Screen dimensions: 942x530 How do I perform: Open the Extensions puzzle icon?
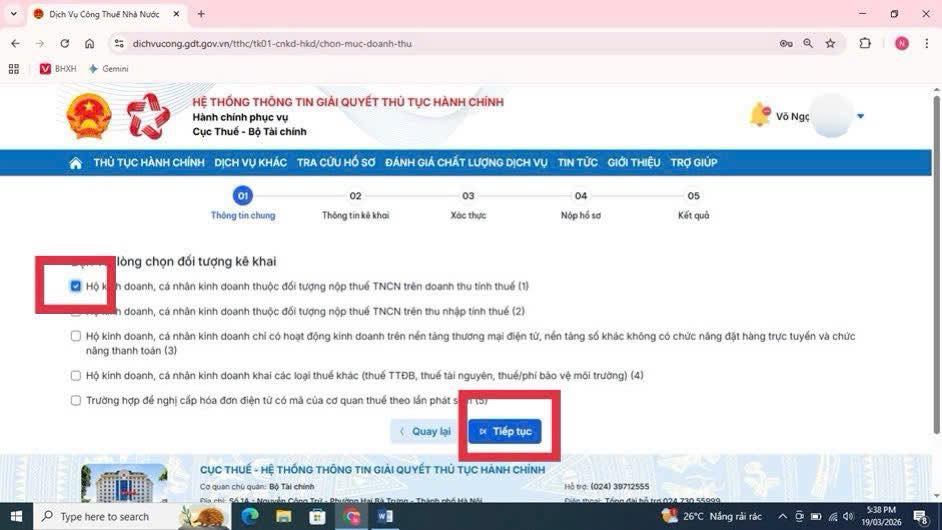[x=865, y=43]
